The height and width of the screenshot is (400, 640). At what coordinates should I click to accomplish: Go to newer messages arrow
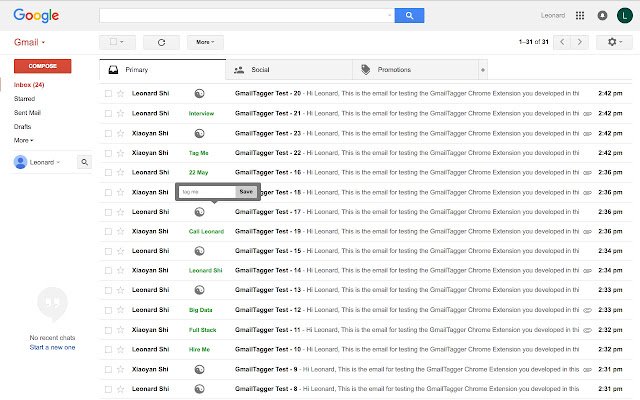pos(562,42)
